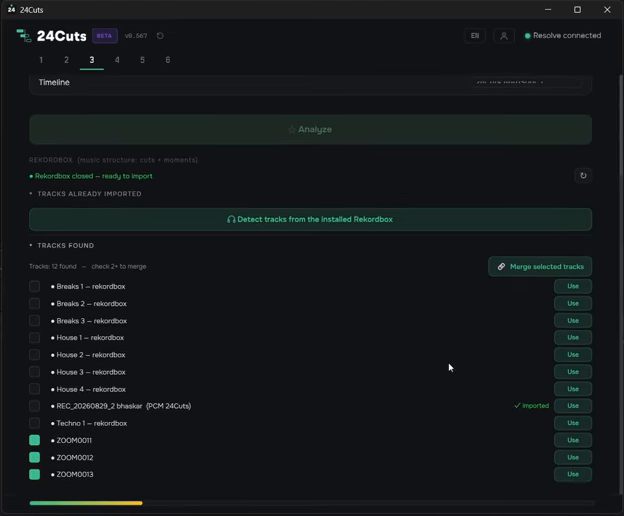The image size is (624, 516).
Task: Click the green Resolve connected status dot
Action: click(528, 36)
